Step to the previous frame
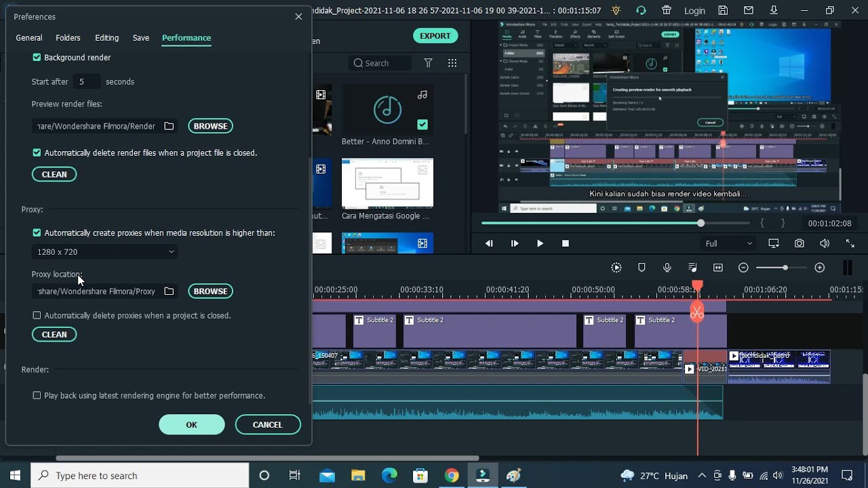This screenshot has height=488, width=868. click(489, 243)
